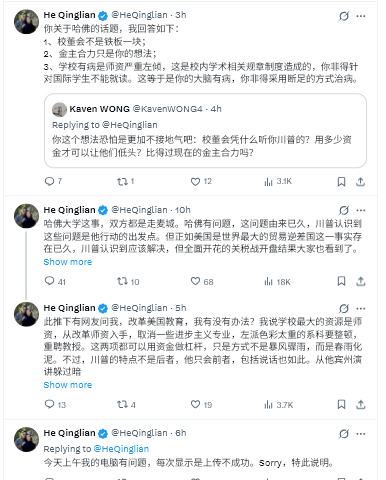Like the 10h tweet with 68 likes
The width and height of the screenshot is (386, 480).
click(x=202, y=282)
